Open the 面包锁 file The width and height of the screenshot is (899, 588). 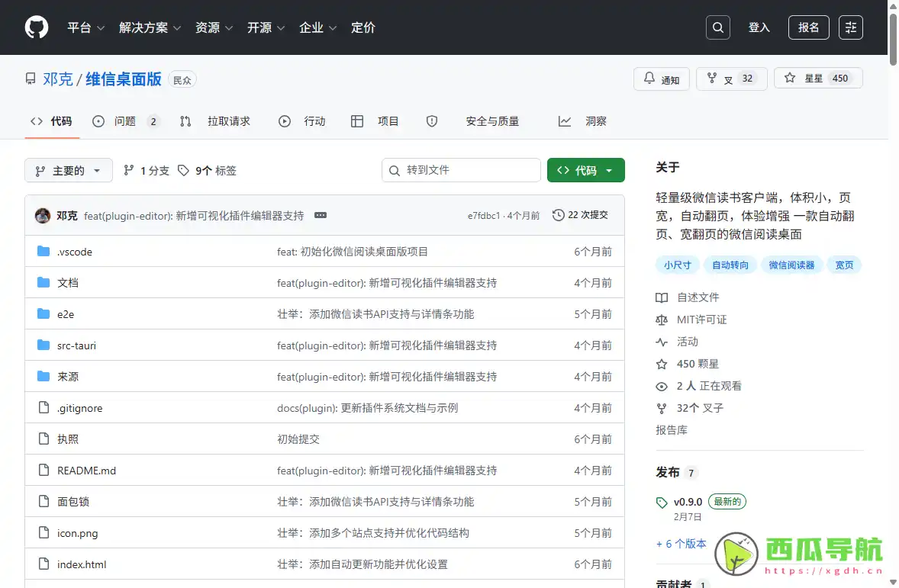pos(72,502)
